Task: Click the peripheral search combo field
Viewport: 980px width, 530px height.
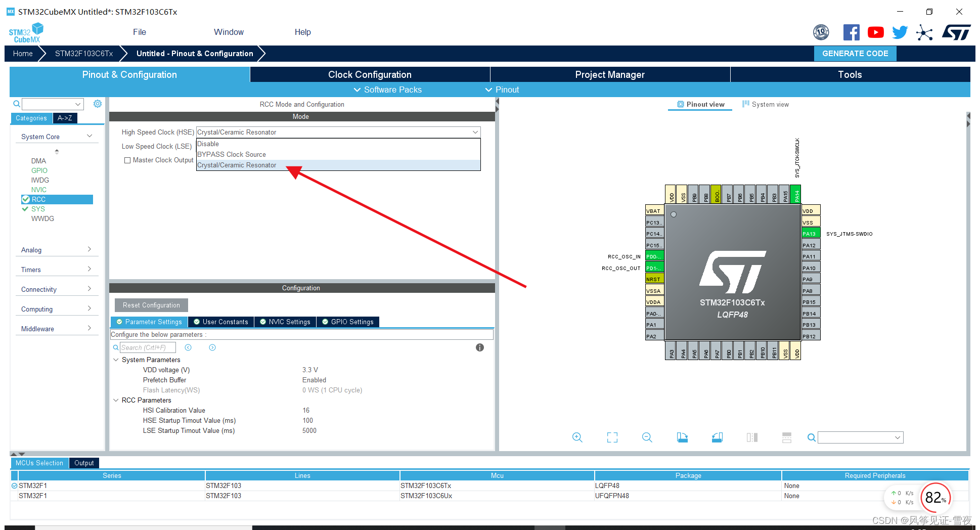Action: point(53,104)
